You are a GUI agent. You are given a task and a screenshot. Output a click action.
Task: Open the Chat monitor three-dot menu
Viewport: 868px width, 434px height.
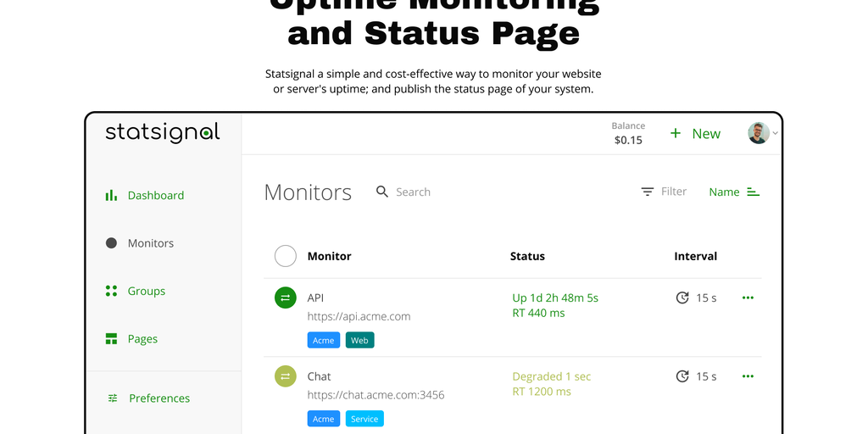[x=748, y=376]
